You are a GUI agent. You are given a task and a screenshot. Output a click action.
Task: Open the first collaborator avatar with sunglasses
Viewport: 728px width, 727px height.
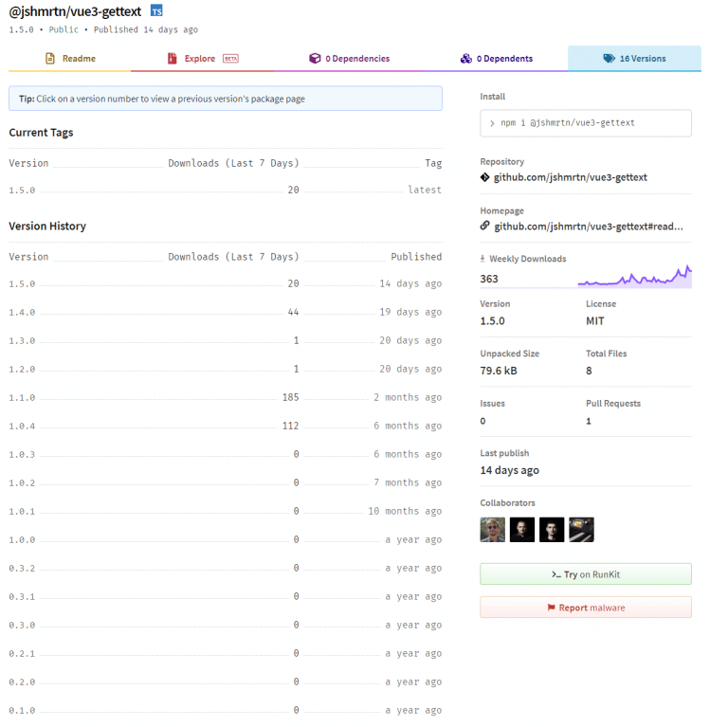click(x=492, y=530)
